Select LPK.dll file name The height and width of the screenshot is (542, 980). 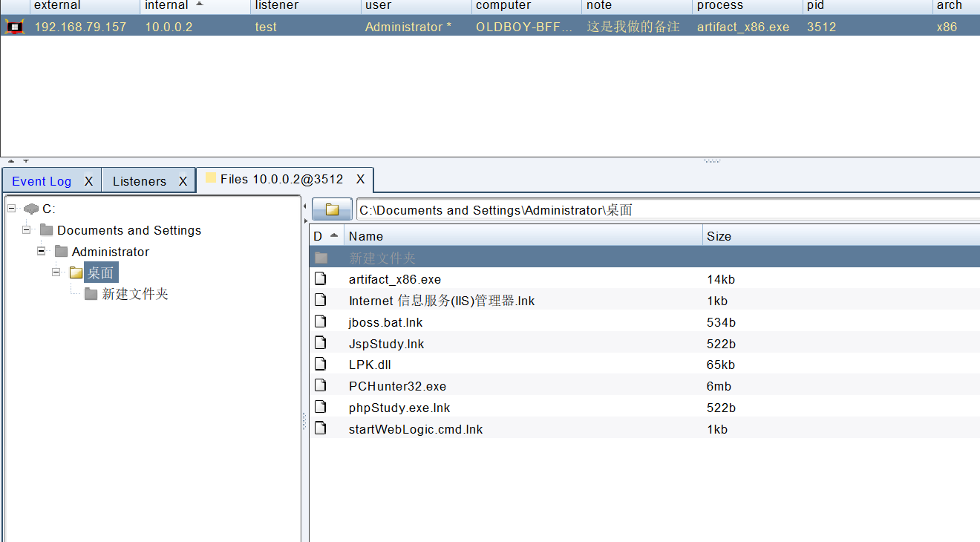pyautogui.click(x=370, y=365)
